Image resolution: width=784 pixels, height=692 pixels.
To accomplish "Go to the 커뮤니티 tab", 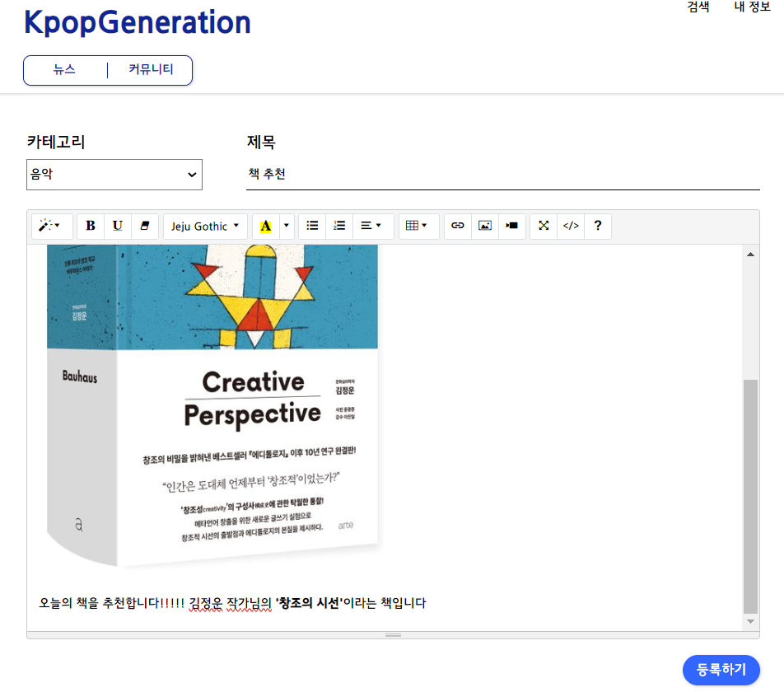I will [151, 69].
